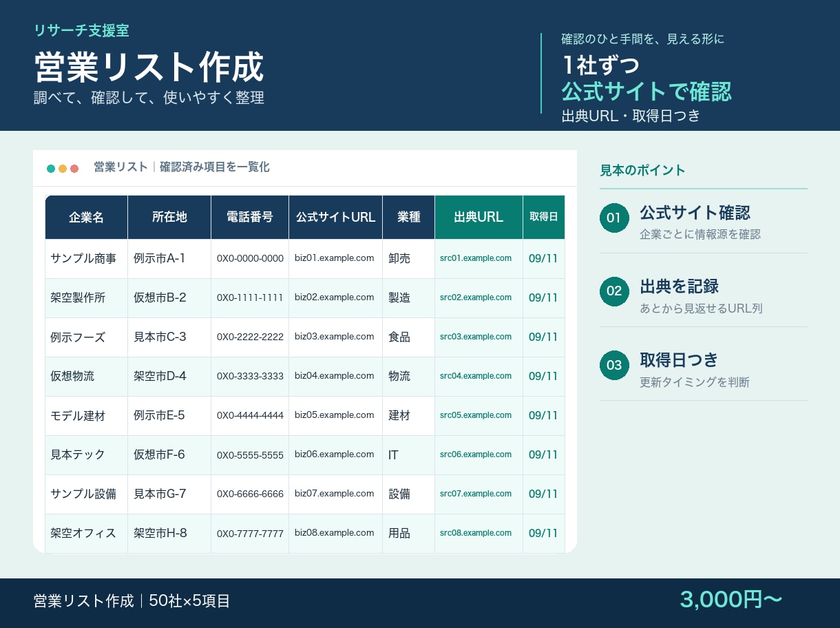Click the 営業リスト作成 main title
Image resolution: width=840 pixels, height=628 pixels.
(x=149, y=67)
